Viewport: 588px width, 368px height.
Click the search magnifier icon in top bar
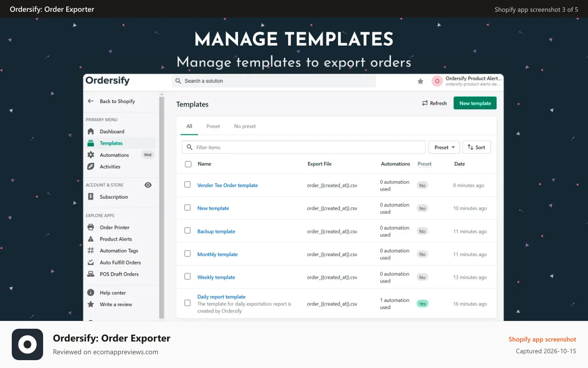coord(179,81)
